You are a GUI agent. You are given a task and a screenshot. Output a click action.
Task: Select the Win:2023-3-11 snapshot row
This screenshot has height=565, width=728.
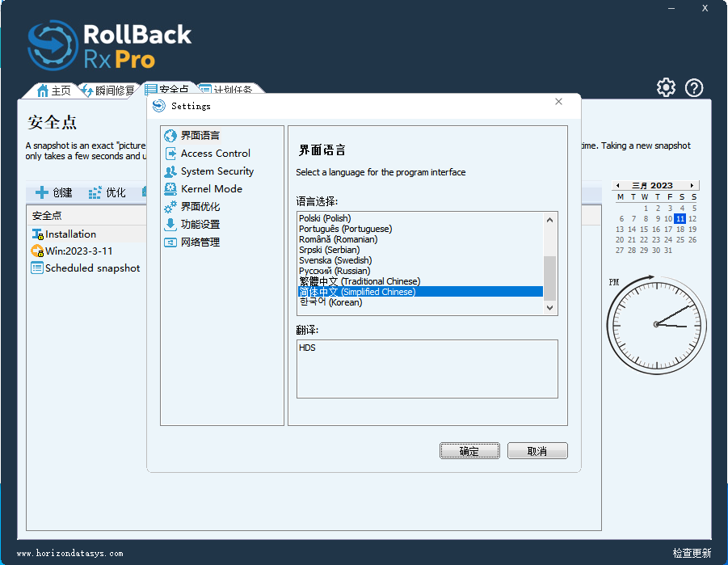click(x=86, y=251)
